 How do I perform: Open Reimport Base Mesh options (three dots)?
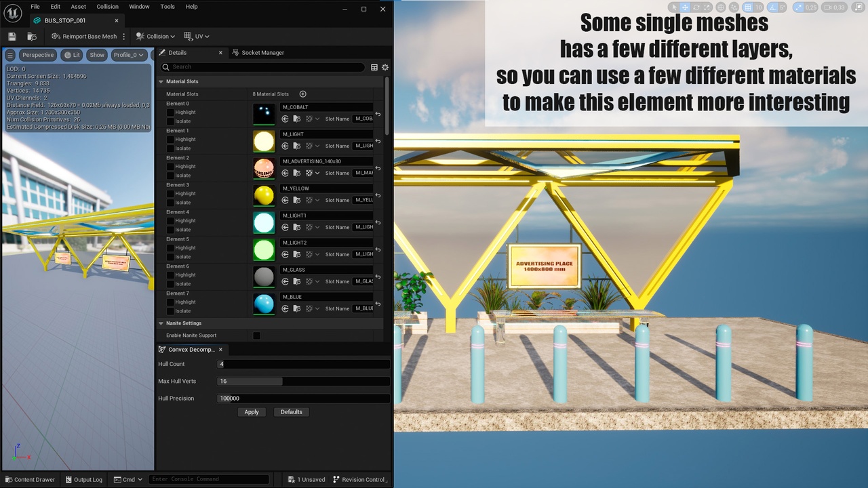tap(123, 37)
